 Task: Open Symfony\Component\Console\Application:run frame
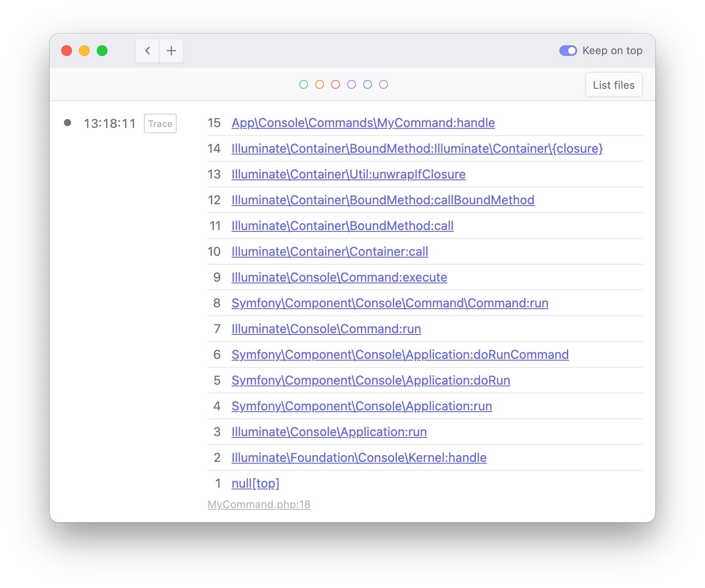pyautogui.click(x=362, y=406)
